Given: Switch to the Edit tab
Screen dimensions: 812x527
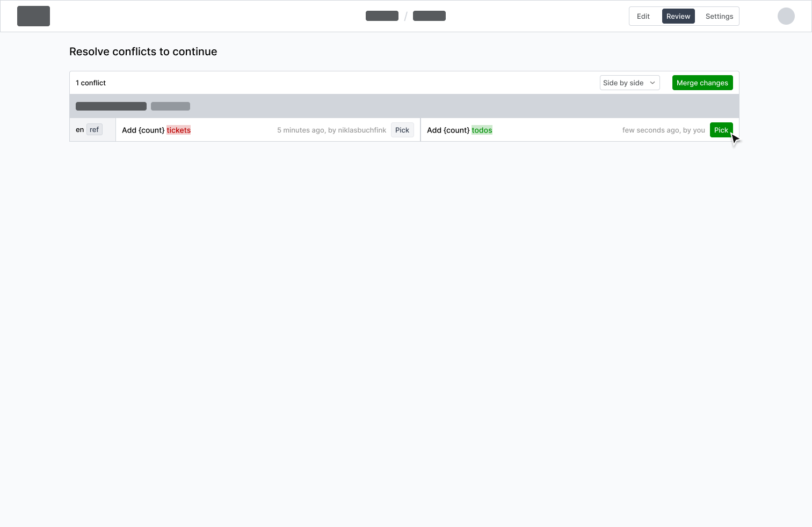Looking at the screenshot, I should (643, 16).
